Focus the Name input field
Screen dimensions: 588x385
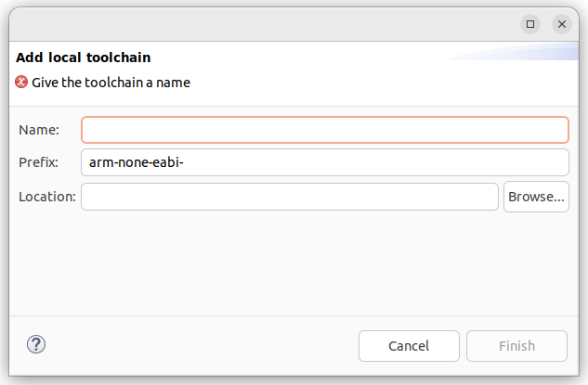click(x=325, y=130)
